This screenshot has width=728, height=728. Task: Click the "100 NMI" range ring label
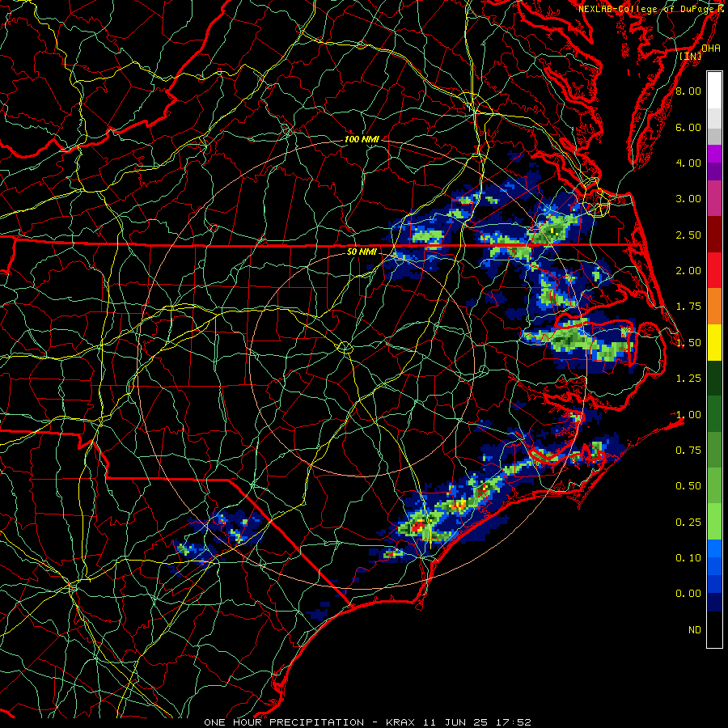[362, 139]
